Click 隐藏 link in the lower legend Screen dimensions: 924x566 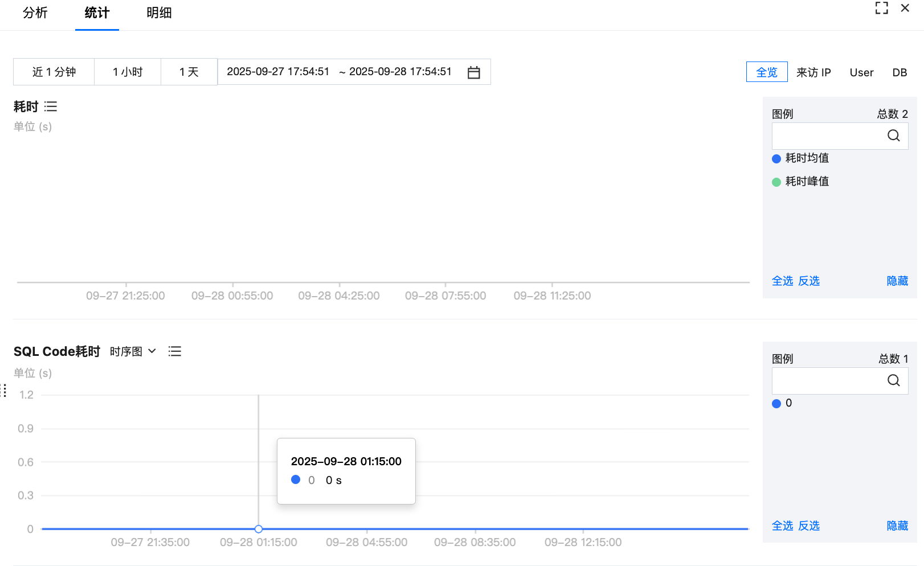pyautogui.click(x=897, y=526)
